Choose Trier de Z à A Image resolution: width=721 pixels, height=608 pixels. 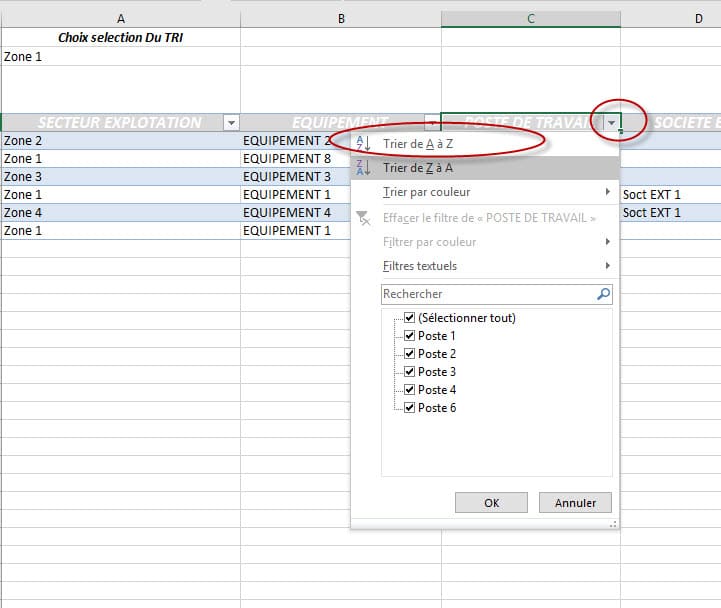pyautogui.click(x=417, y=168)
